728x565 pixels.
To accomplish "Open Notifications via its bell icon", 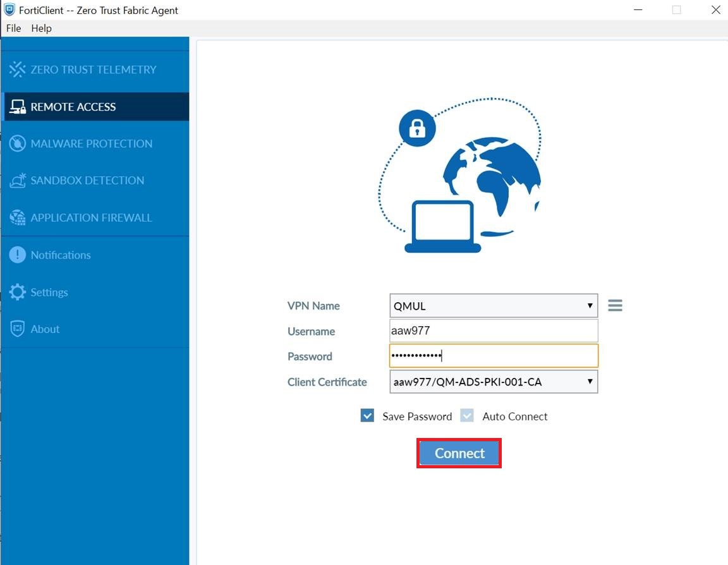I will coord(17,255).
